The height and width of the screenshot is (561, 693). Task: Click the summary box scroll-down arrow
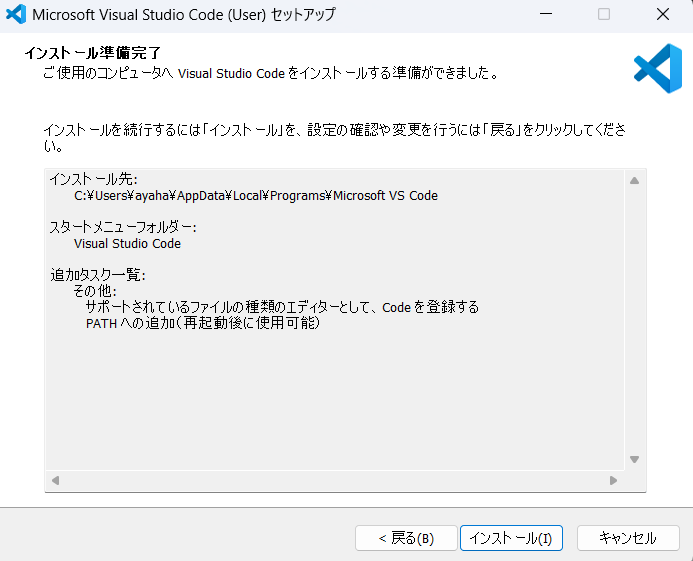(x=635, y=460)
